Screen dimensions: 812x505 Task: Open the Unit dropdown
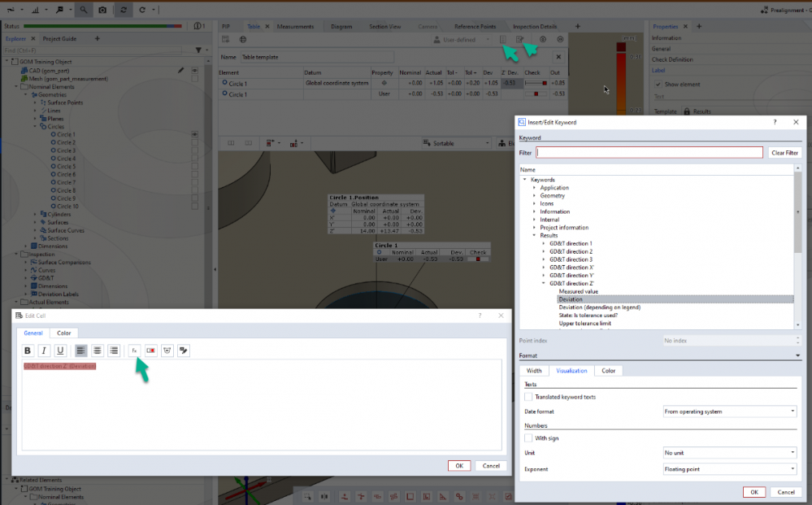(730, 453)
